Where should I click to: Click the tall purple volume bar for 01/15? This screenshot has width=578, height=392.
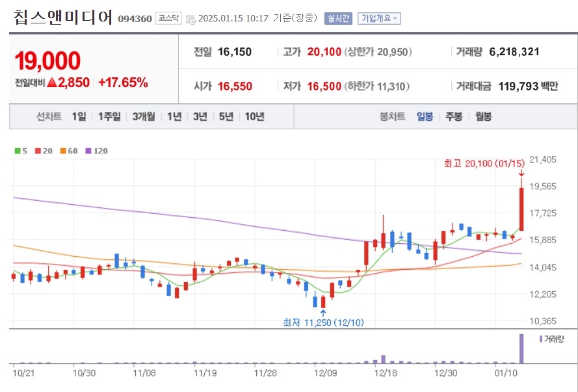click(521, 348)
